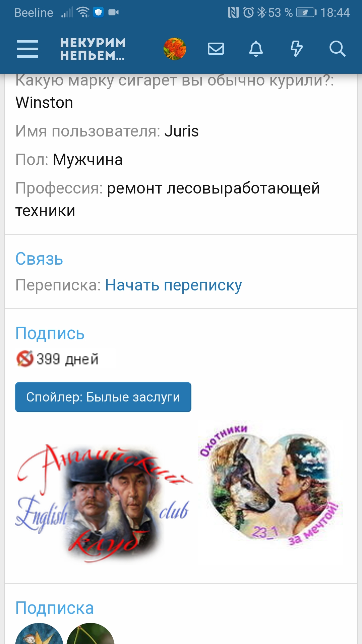Tap the Wi-Fi signal icon in status bar

click(x=83, y=12)
